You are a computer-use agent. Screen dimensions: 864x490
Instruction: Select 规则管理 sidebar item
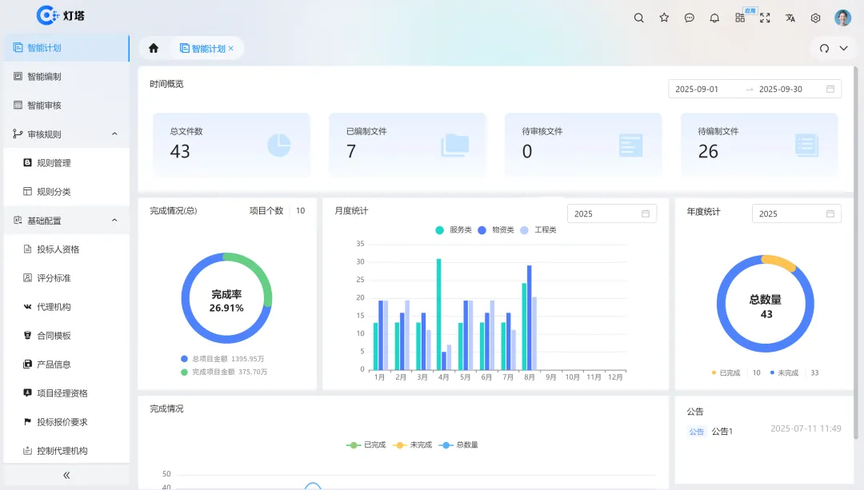pos(53,163)
